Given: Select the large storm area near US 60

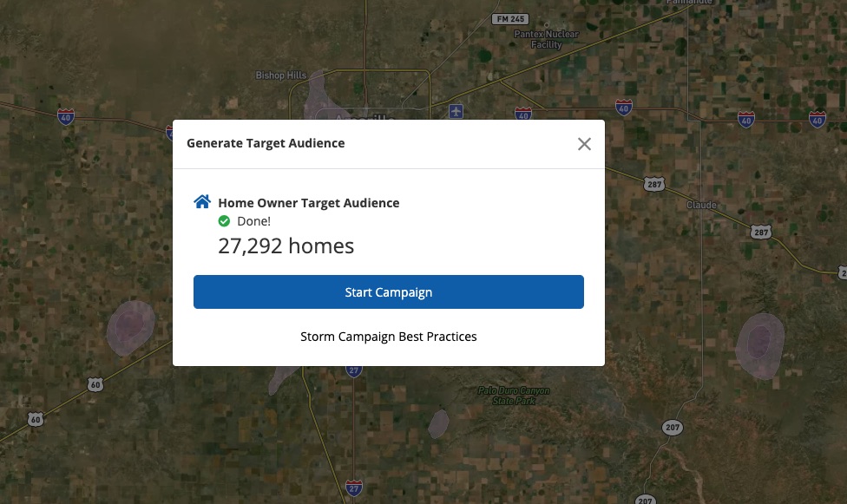Looking at the screenshot, I should 129,327.
